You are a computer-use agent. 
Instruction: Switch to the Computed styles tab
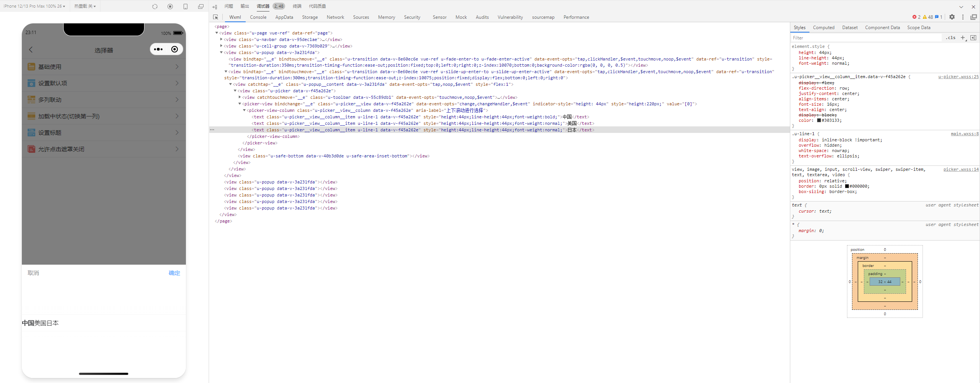(824, 28)
